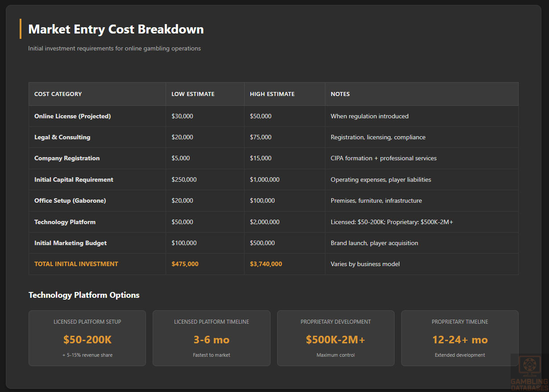Click the $3,740,000 total high estimate
This screenshot has width=549, height=392.
pos(266,264)
